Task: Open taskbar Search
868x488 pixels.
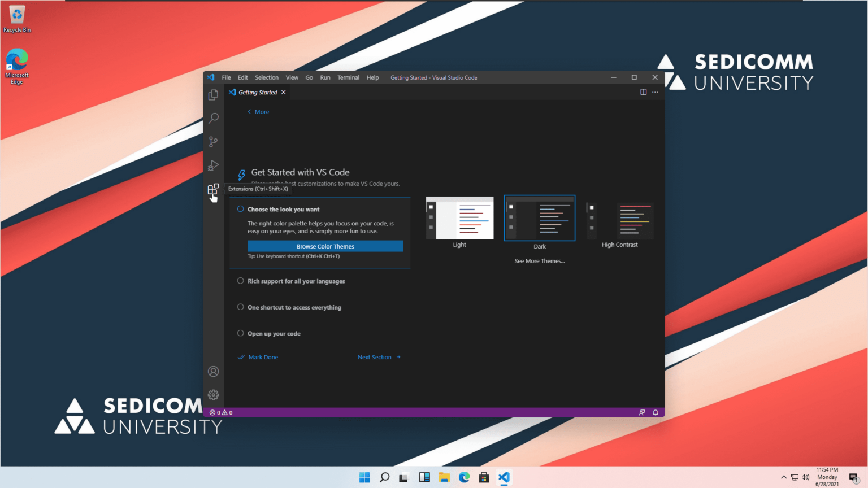Action: pos(384,477)
